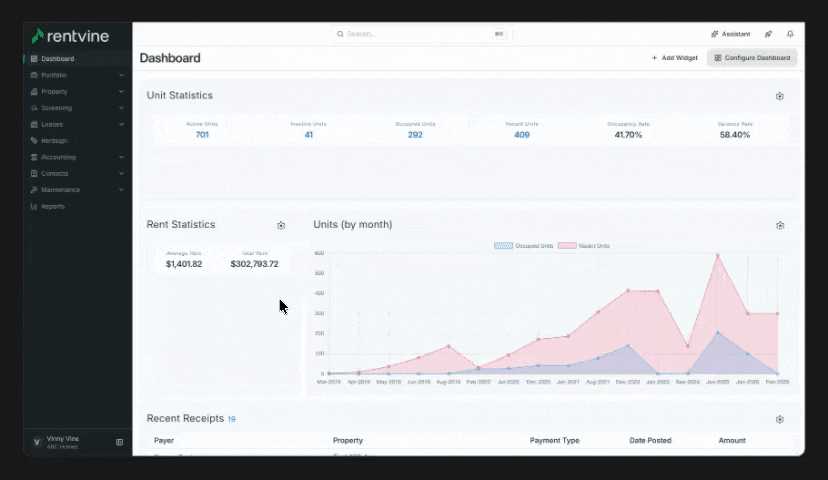Screen dimensions: 828x480
Task: Click the Add Widget button
Action: tap(674, 58)
